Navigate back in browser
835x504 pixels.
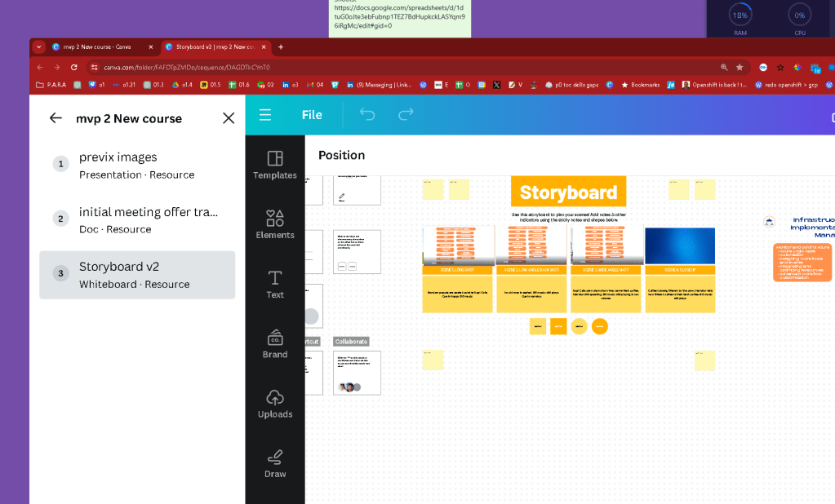pyautogui.click(x=40, y=68)
